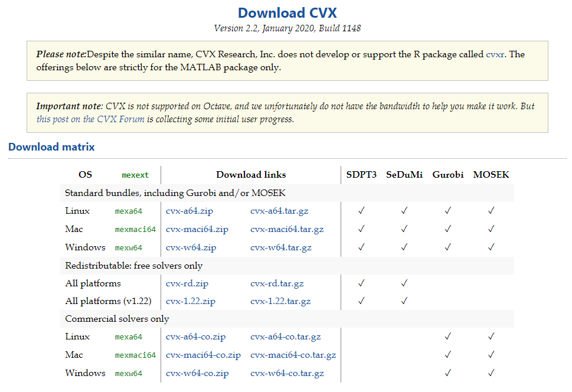Download cvx-maci64.zip for Mac

(197, 229)
